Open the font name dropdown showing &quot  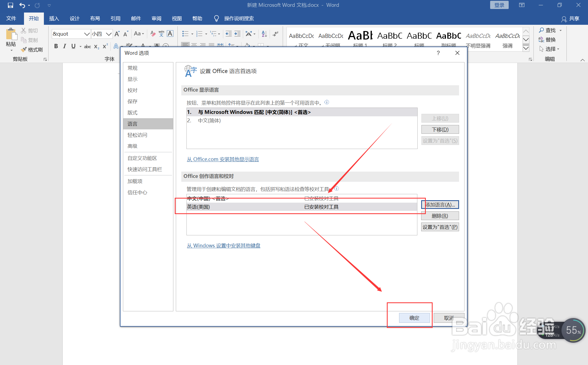(x=87, y=34)
